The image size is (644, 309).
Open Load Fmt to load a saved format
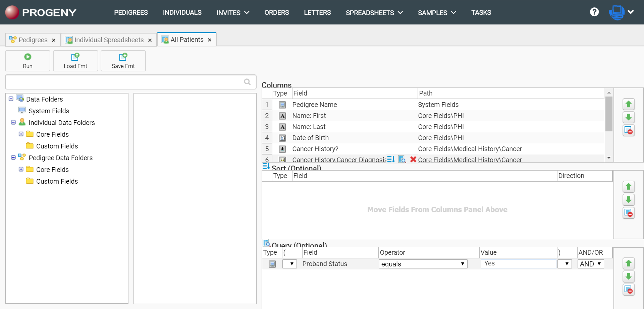coord(75,61)
